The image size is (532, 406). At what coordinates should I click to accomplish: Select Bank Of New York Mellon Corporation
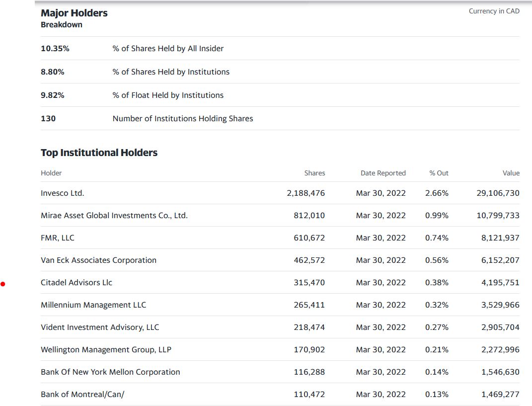(110, 372)
